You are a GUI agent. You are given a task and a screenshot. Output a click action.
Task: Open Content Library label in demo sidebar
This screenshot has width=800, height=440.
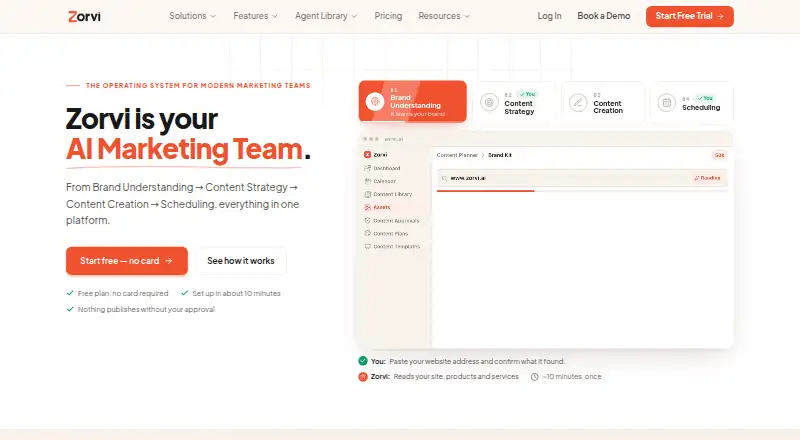point(392,194)
